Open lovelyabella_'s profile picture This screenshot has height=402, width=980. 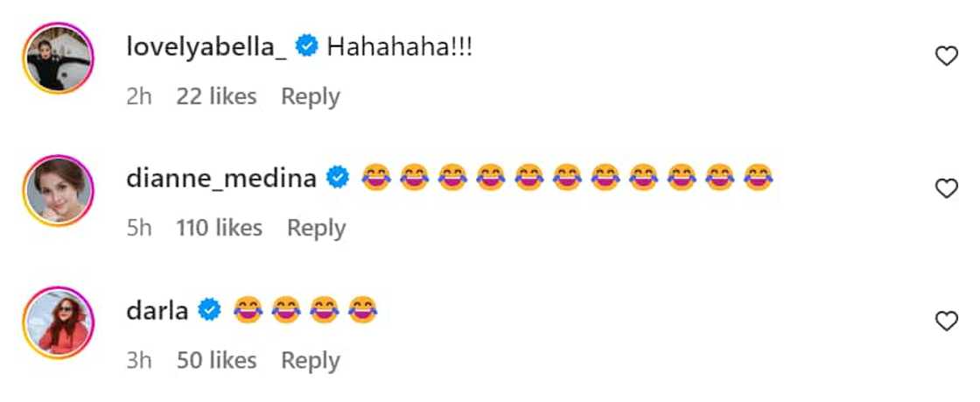[58, 59]
